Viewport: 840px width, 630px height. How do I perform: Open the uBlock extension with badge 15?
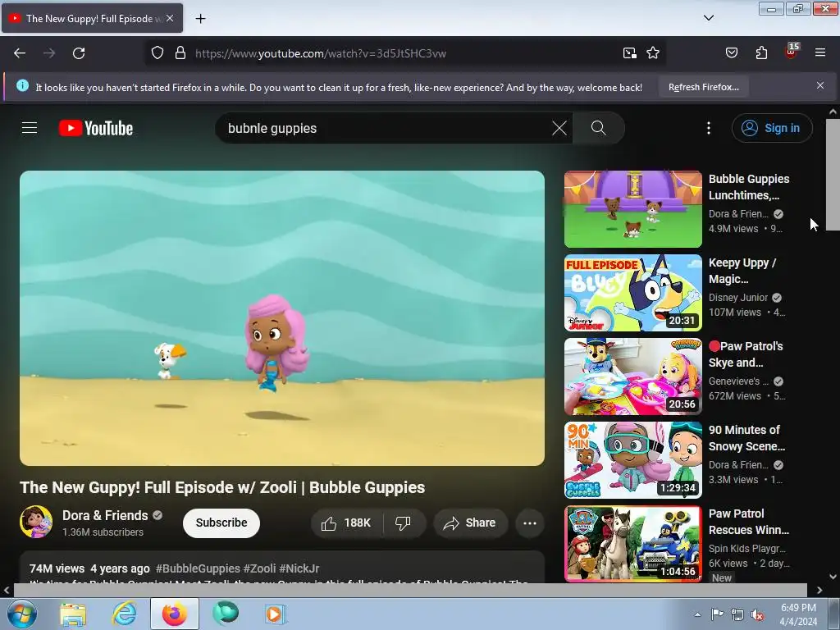pyautogui.click(x=792, y=52)
